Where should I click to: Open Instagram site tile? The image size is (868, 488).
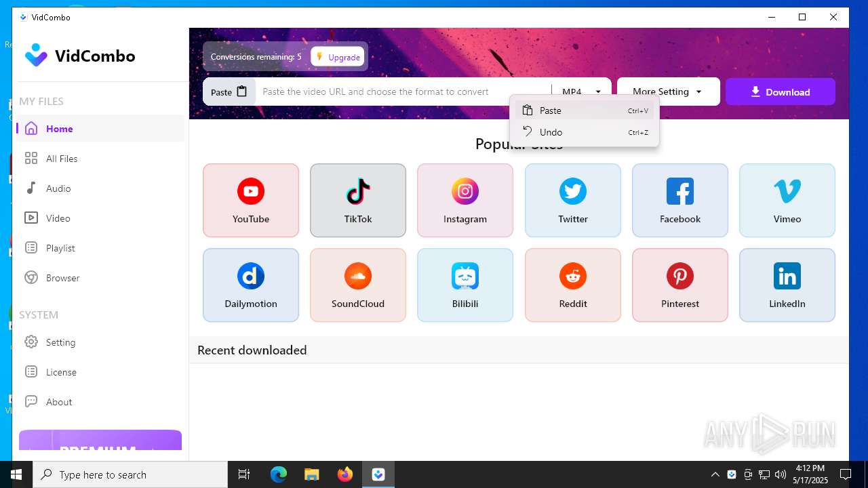coord(465,200)
